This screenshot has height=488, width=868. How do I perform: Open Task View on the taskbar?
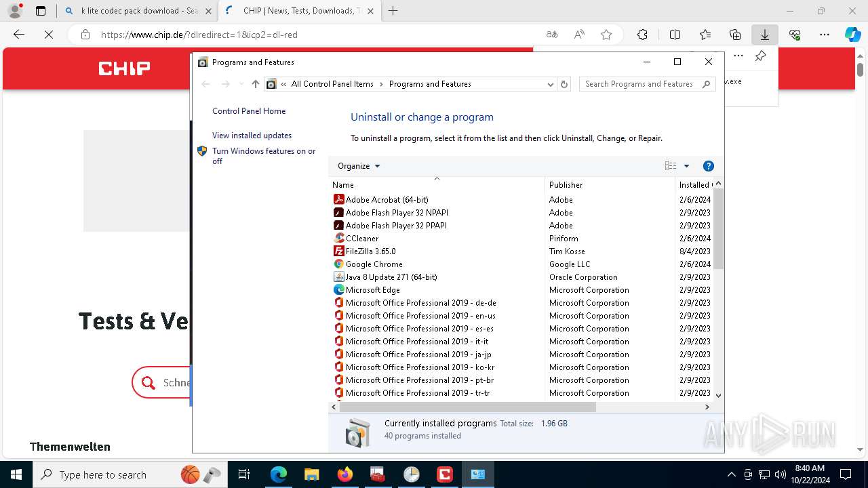click(244, 474)
